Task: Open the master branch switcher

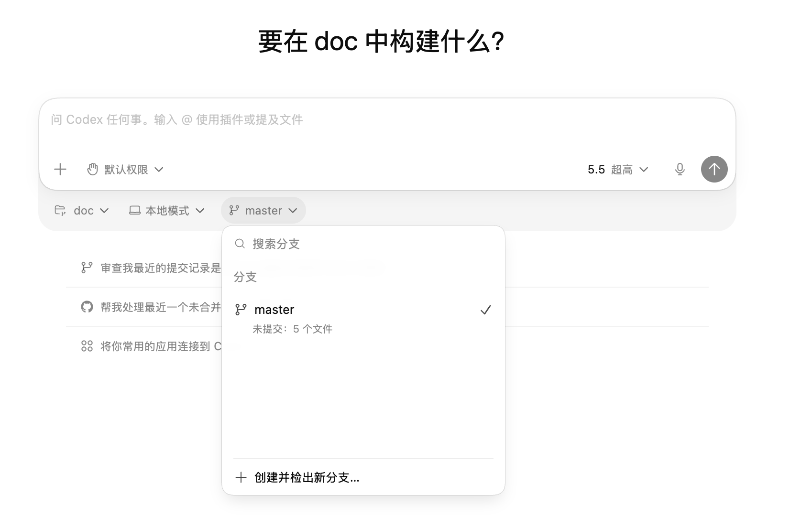Action: pos(263,210)
